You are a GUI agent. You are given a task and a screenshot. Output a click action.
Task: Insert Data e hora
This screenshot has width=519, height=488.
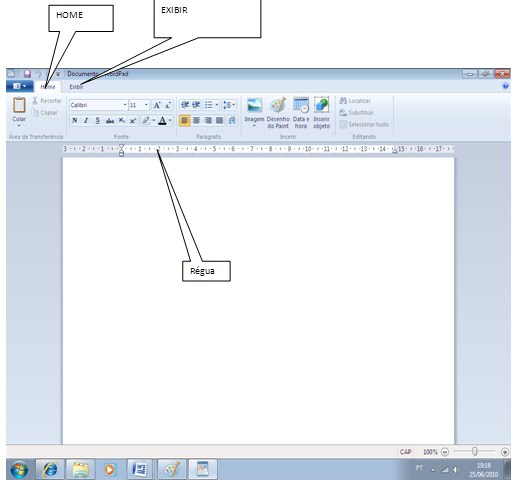coord(301,113)
